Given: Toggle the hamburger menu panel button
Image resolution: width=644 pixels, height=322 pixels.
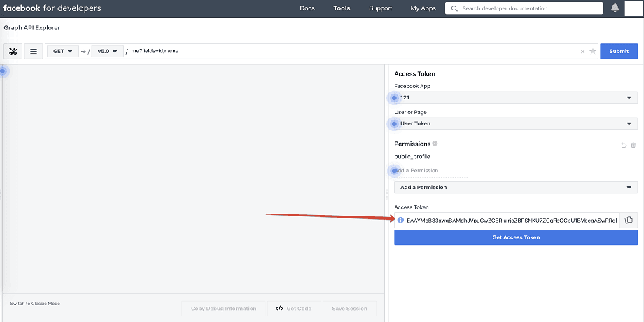Looking at the screenshot, I should coord(34,51).
